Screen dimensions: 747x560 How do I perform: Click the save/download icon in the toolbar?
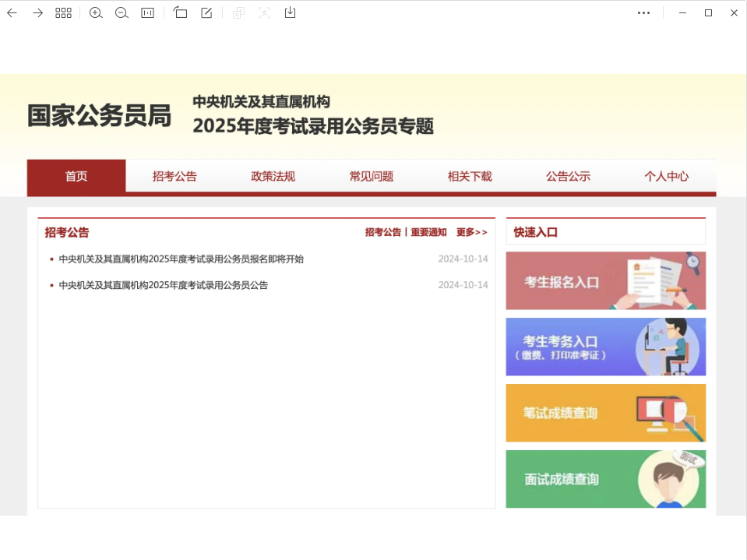pos(290,12)
